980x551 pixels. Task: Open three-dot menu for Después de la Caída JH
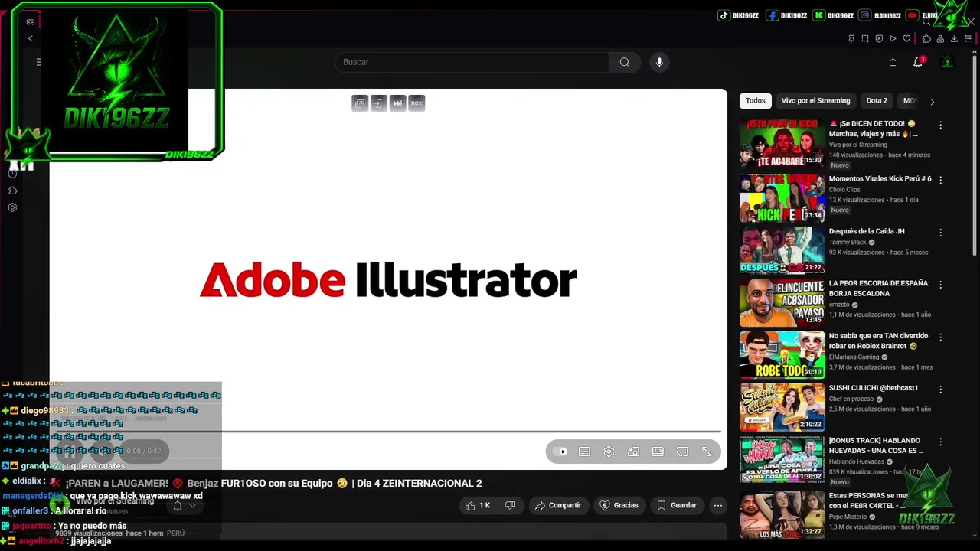pyautogui.click(x=940, y=232)
